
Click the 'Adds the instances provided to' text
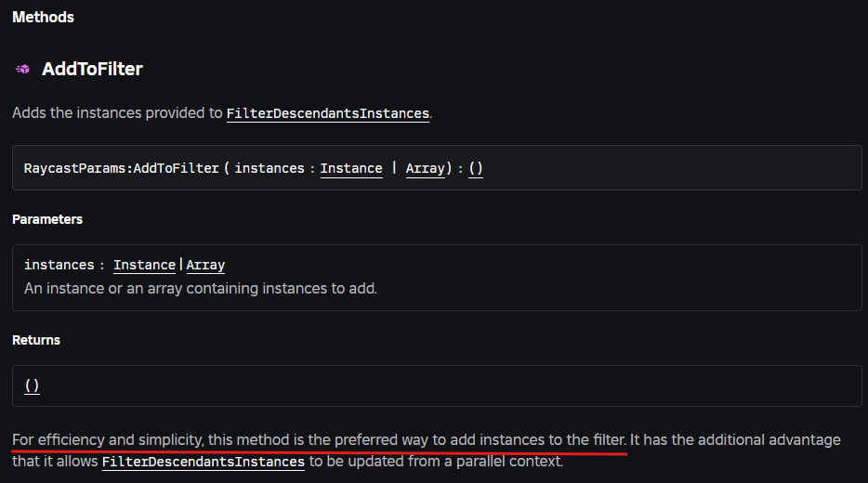click(x=118, y=113)
